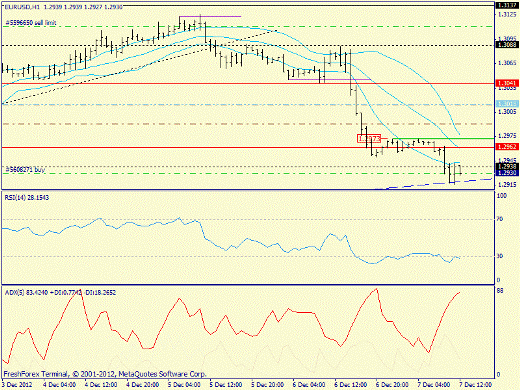
Task: Click the '6 Dec 20:00' time axis label
Action: 392,385
